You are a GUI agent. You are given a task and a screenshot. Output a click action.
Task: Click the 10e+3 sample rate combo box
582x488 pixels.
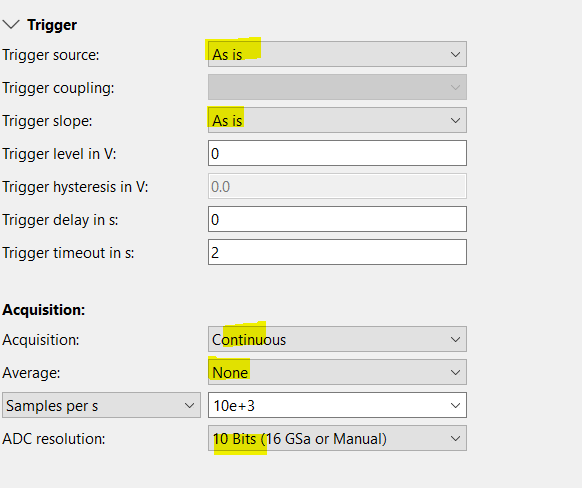(337, 405)
